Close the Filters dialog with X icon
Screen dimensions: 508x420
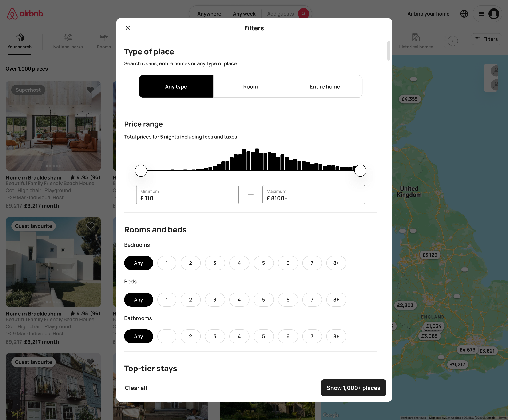(128, 28)
